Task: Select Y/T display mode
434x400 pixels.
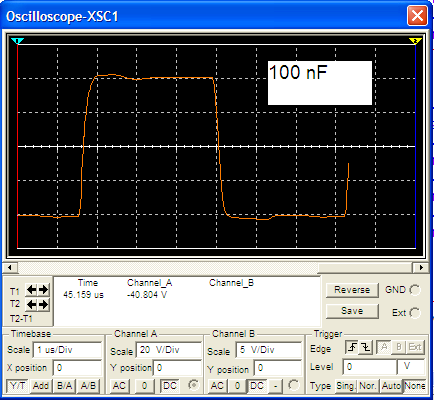Action: [17, 386]
